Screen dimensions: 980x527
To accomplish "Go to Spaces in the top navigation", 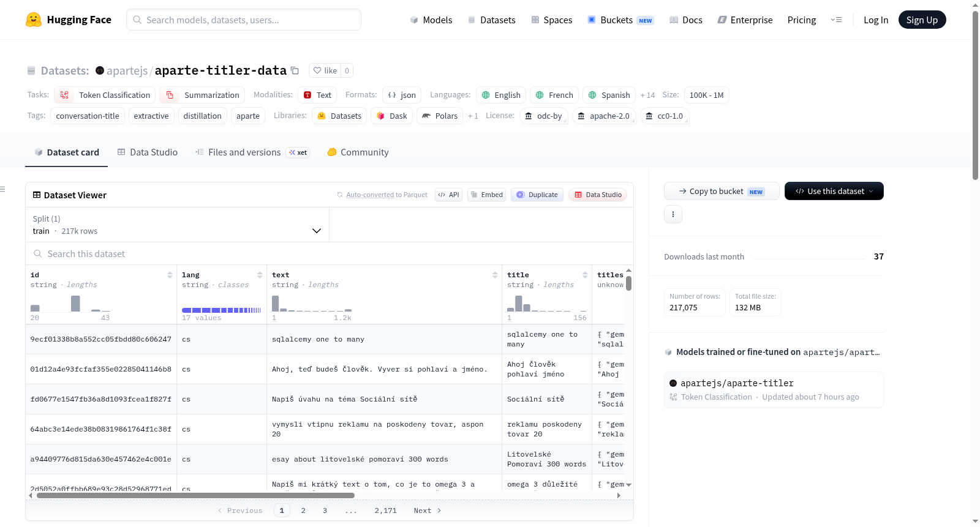I will pos(552,20).
